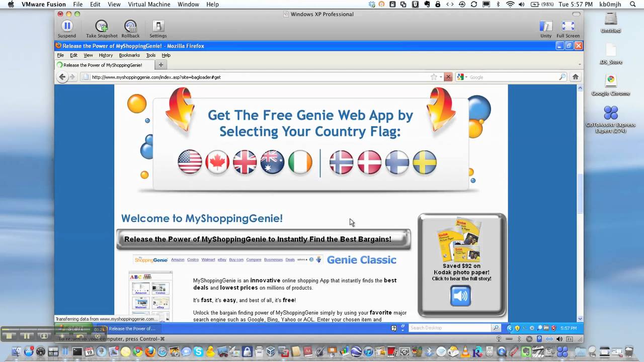
Task: Click the Firefox Home button
Action: (576, 77)
